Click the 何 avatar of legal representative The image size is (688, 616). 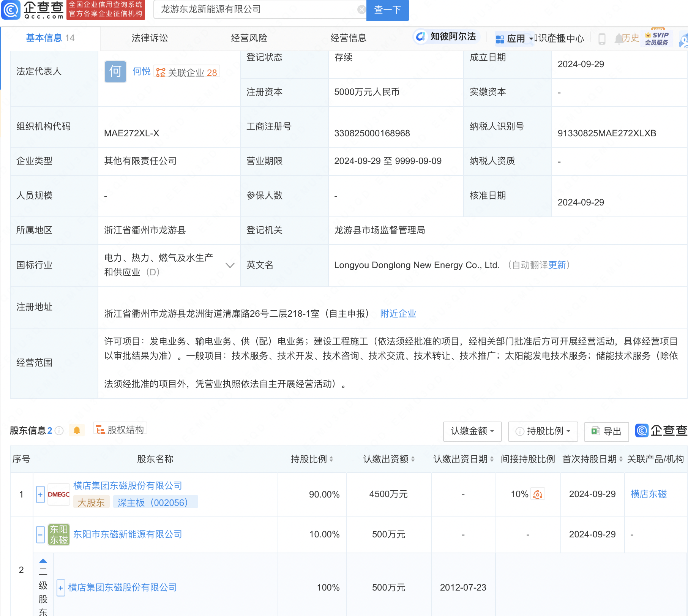(115, 71)
